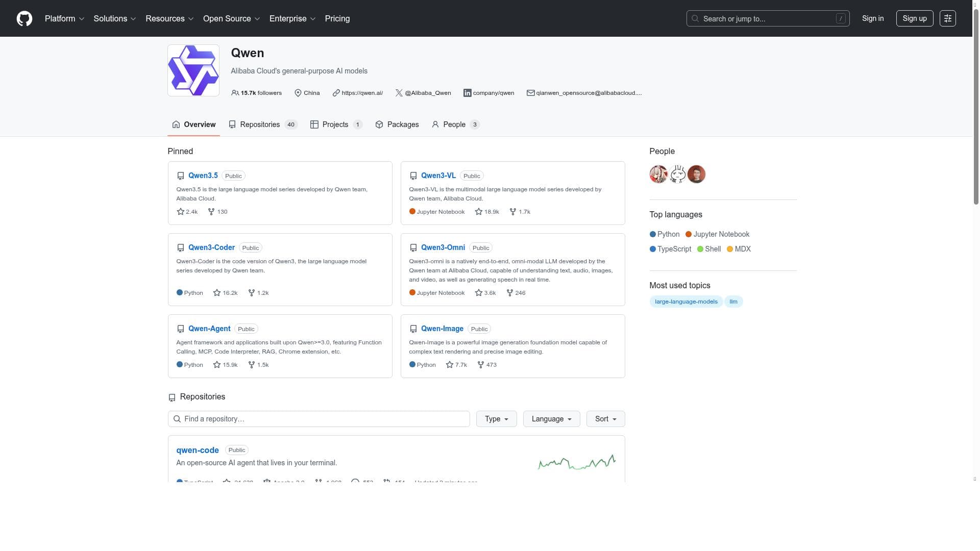
Task: Click the Qwen3-Omni stars icon
Action: [478, 293]
